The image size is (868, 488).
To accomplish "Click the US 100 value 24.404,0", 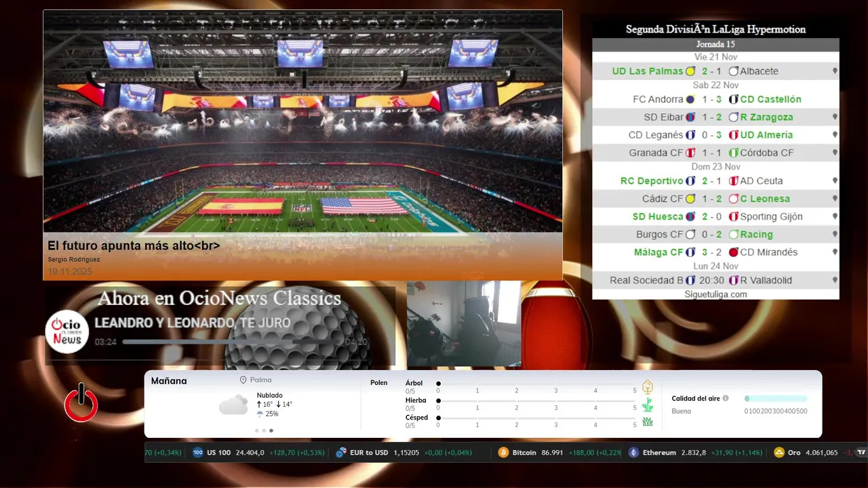I will (250, 452).
